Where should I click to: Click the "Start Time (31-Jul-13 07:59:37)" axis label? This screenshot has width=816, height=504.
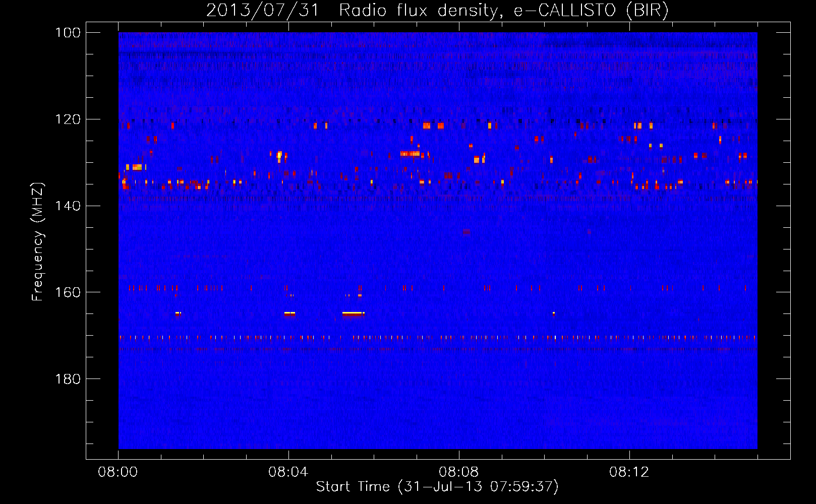click(x=437, y=487)
